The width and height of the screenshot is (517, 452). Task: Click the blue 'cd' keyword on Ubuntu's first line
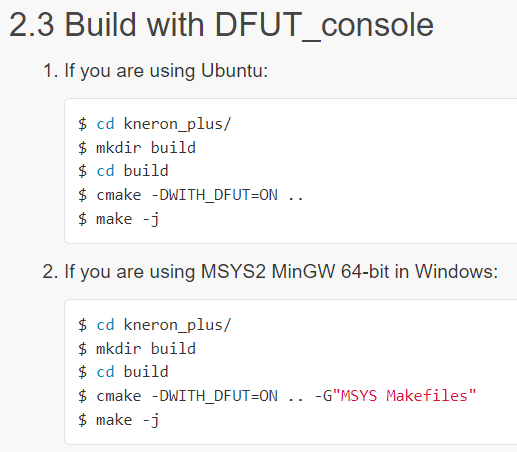coord(105,124)
